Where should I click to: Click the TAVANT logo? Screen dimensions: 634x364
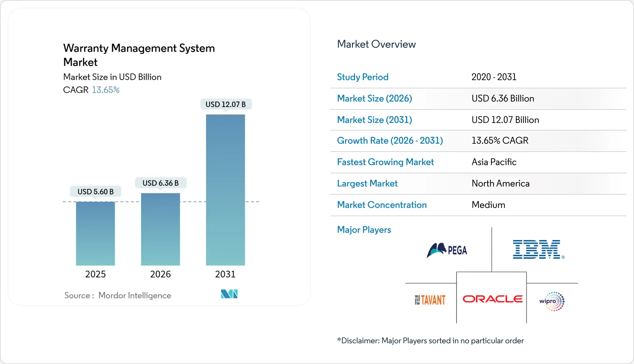(429, 299)
